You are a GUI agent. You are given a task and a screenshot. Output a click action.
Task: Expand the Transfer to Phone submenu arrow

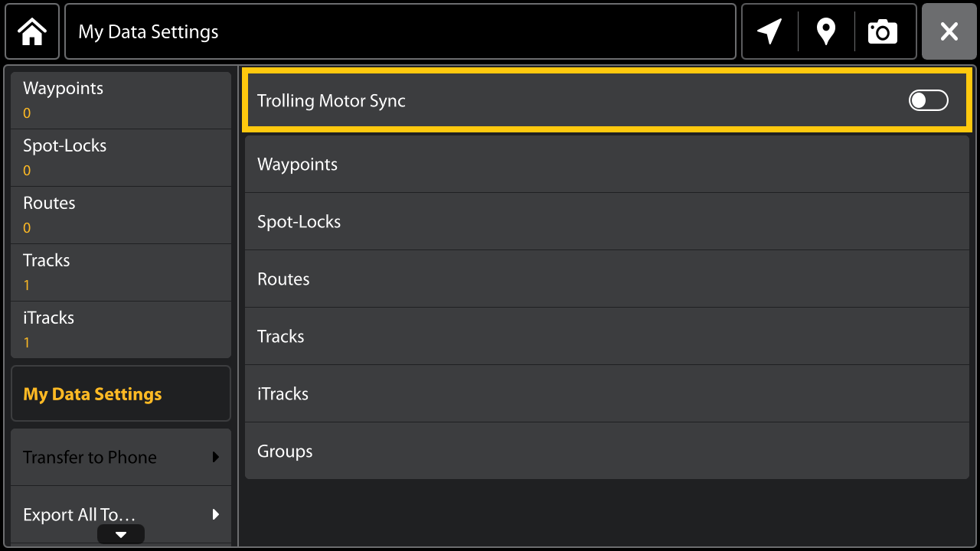216,457
